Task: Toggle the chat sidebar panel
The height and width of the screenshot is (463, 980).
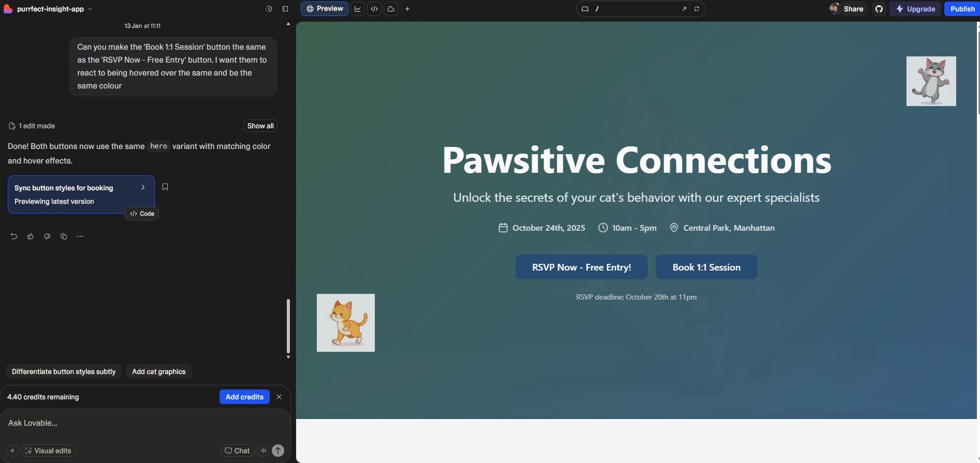Action: point(285,9)
